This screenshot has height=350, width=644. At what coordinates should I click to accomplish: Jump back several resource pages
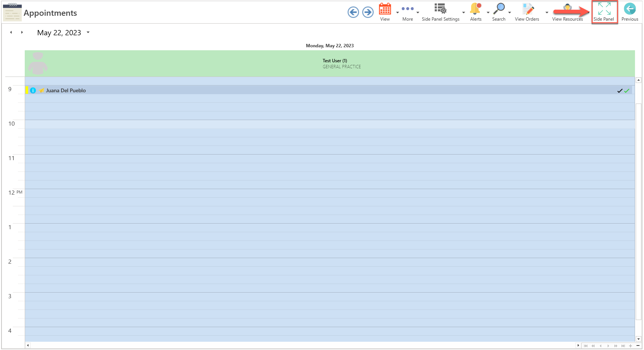click(593, 346)
